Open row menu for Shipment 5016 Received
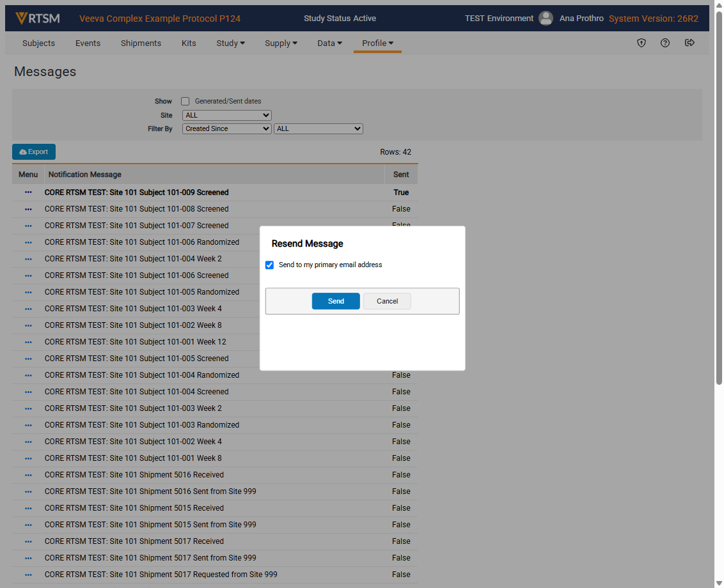 click(x=28, y=475)
